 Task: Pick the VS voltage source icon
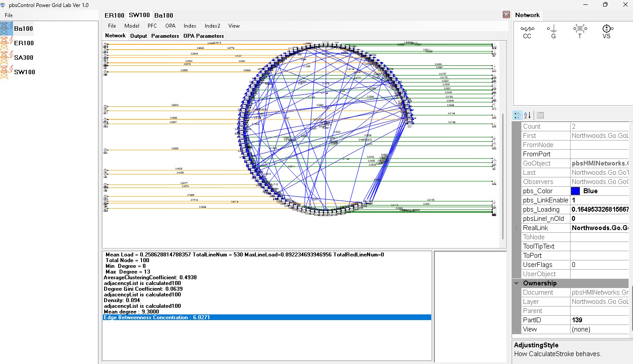pyautogui.click(x=607, y=29)
